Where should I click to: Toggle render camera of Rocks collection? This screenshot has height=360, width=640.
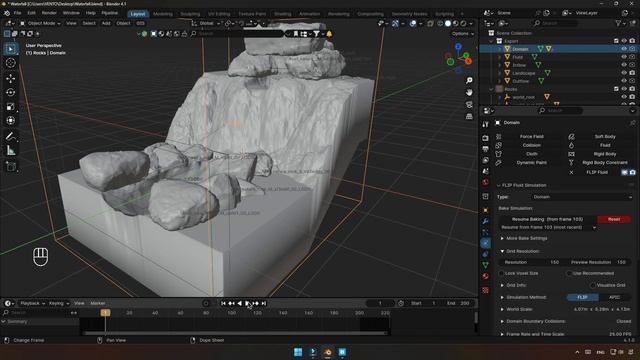[x=632, y=89]
